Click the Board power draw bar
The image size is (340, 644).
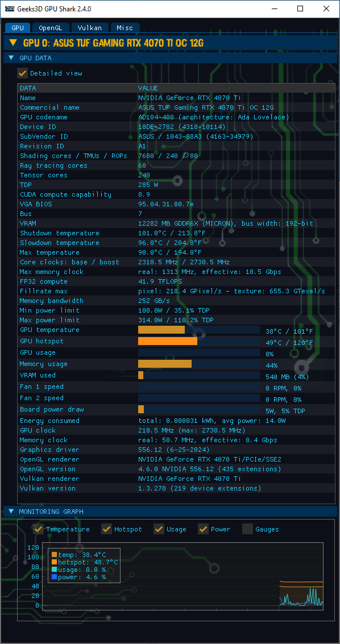pyautogui.click(x=199, y=409)
